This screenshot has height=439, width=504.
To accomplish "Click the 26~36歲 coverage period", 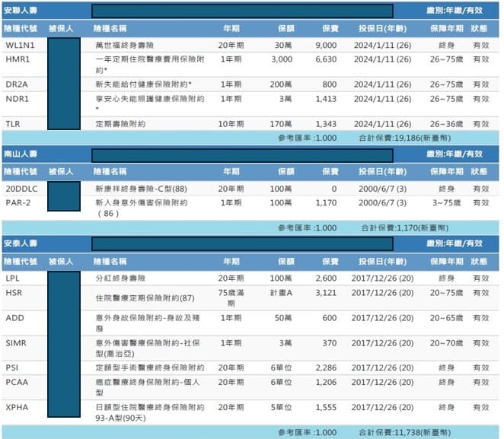I will click(x=446, y=124).
